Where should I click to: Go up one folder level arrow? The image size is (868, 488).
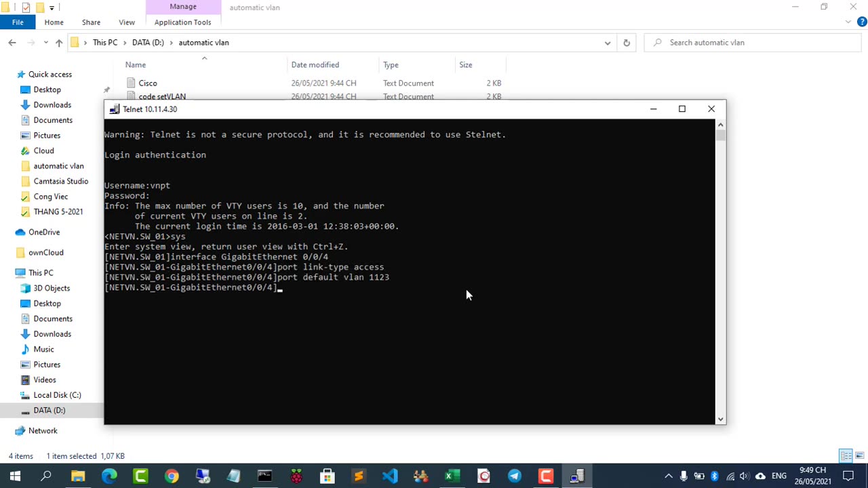tap(59, 43)
